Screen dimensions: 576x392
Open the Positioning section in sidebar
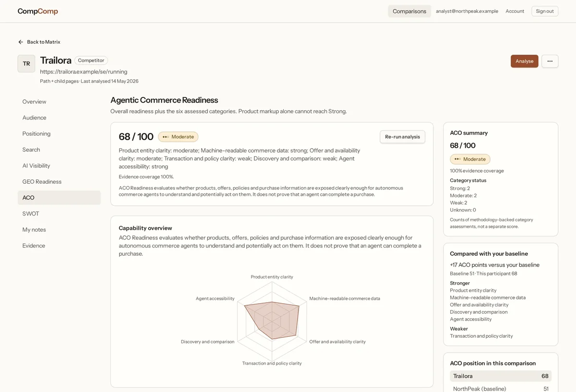59,133
